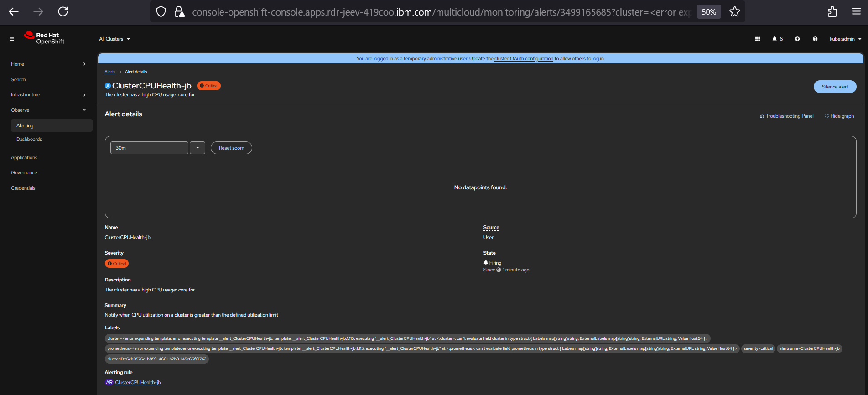This screenshot has height=395, width=868.
Task: Reload the page with refresh icon
Action: tap(63, 11)
